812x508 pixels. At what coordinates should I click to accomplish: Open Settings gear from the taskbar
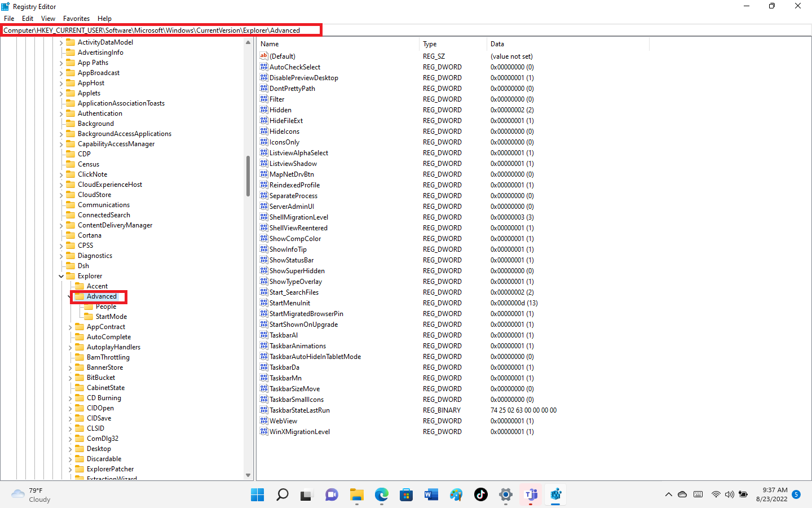point(506,495)
